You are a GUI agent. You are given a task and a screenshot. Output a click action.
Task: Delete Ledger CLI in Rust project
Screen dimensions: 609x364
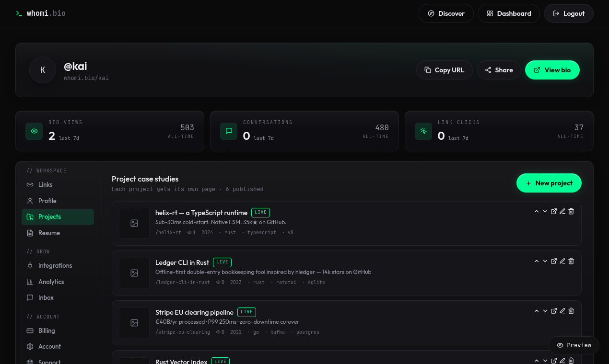571,261
